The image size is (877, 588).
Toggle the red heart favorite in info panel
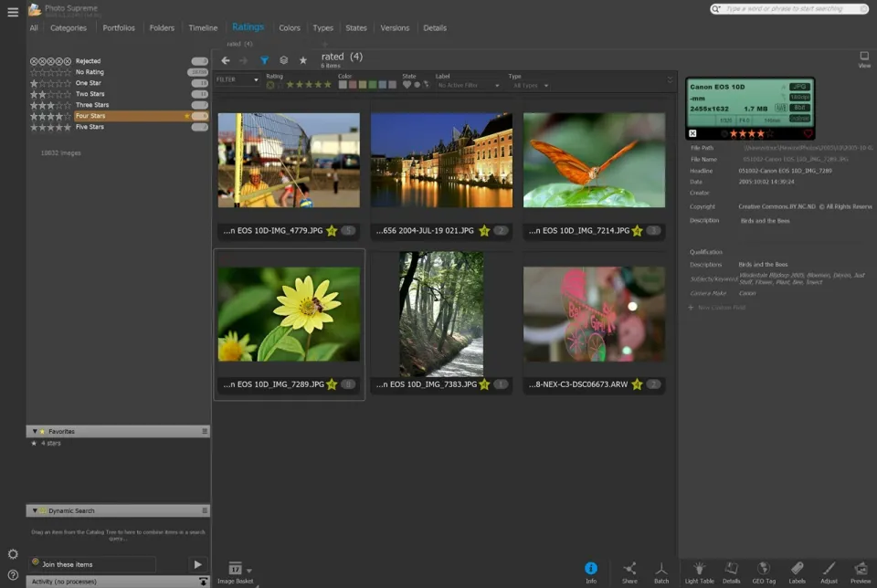(x=808, y=133)
